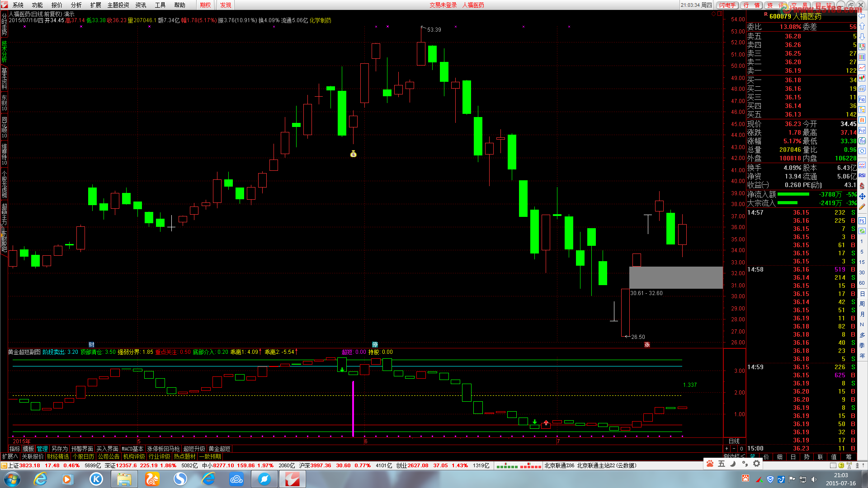
Task: Click the plus zoom button under the sub-chart axis
Action: tap(726, 449)
